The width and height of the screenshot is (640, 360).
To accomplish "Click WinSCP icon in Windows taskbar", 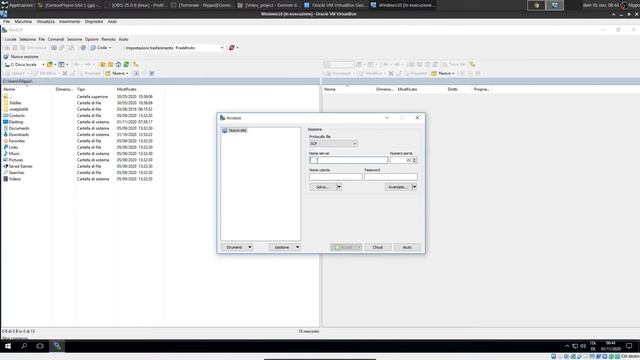I will click(x=57, y=346).
